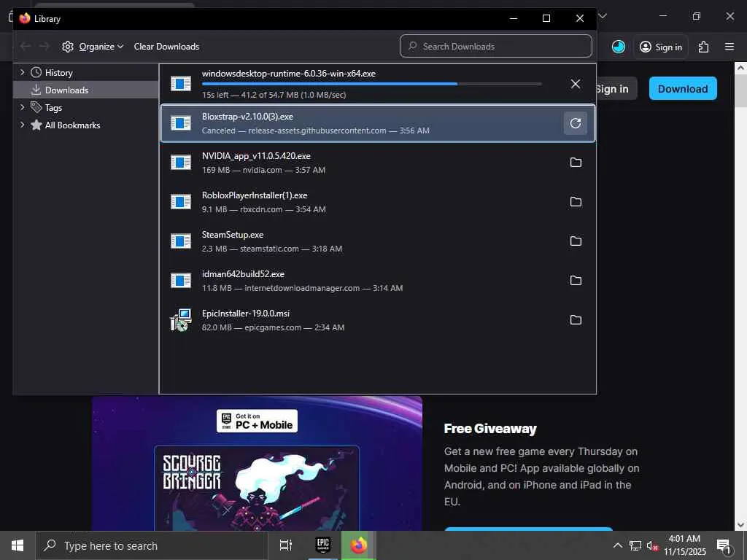Click the Epic page Sign in button
Viewport: 747px width, 560px height.
click(x=616, y=88)
